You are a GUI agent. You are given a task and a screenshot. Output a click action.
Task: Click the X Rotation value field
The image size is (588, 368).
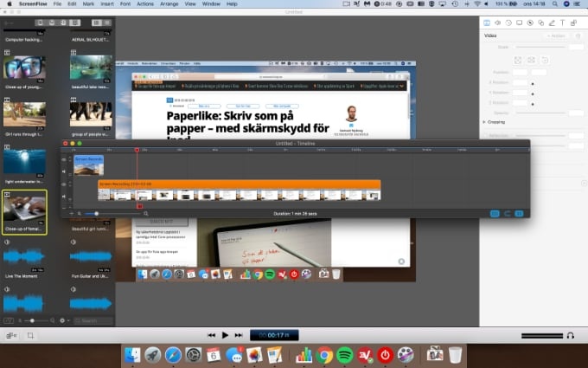[x=521, y=82]
